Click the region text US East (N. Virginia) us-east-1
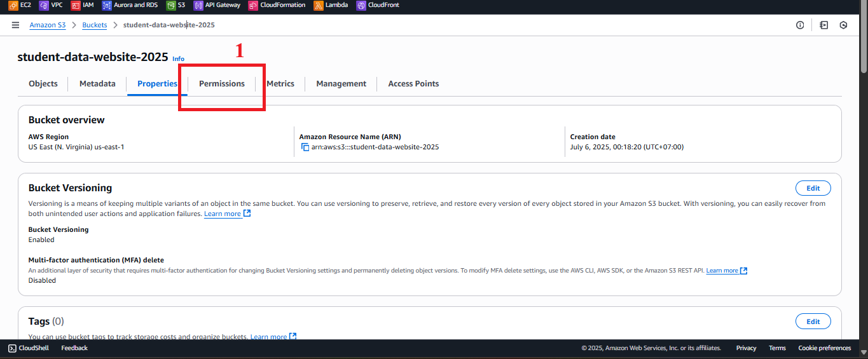Image resolution: width=868 pixels, height=359 pixels. [x=76, y=147]
